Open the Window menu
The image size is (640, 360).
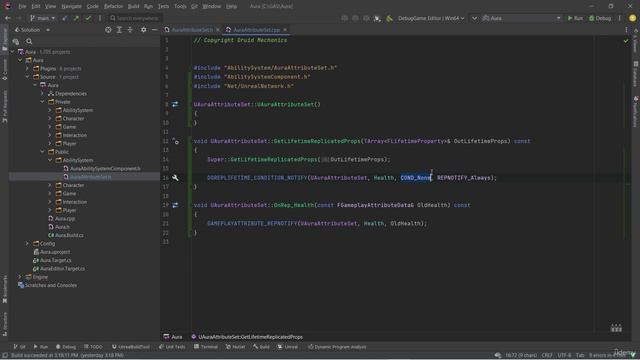[x=211, y=6]
